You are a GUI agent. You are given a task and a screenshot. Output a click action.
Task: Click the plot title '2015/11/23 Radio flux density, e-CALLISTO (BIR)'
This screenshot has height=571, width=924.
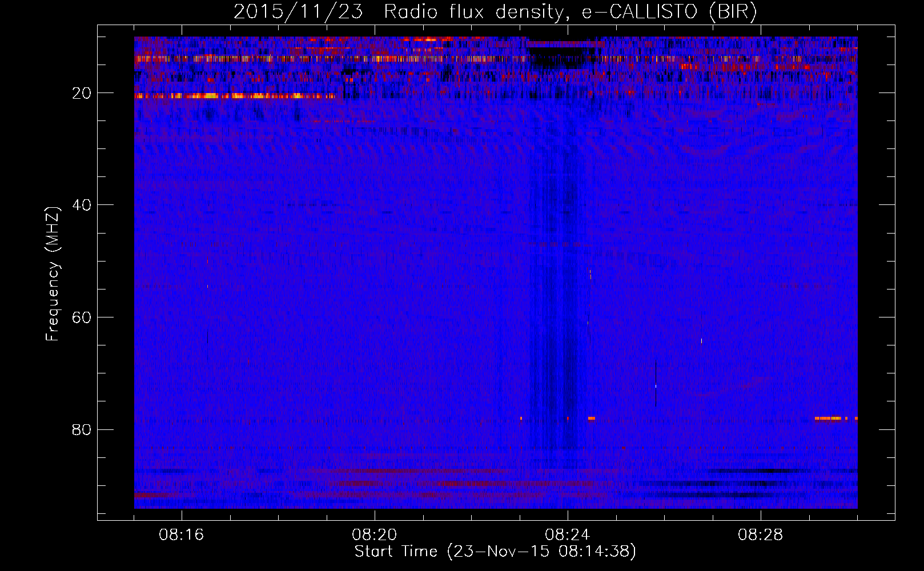tap(495, 12)
